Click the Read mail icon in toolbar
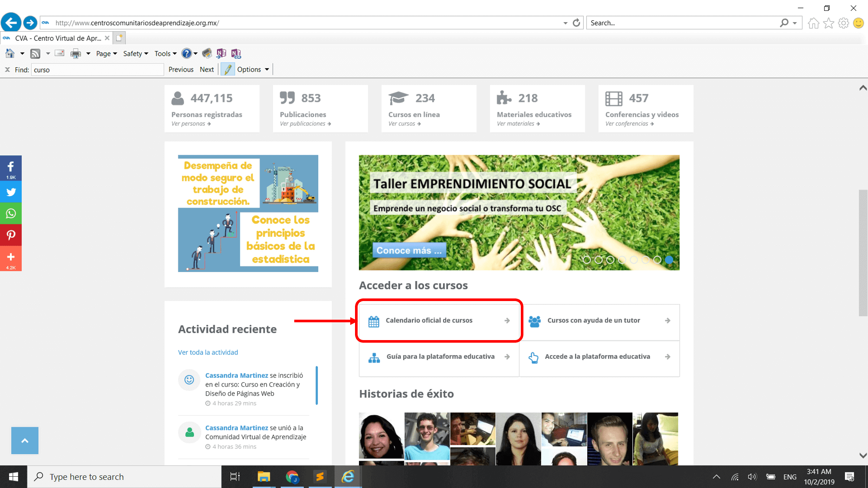The height and width of the screenshot is (488, 868). point(59,53)
